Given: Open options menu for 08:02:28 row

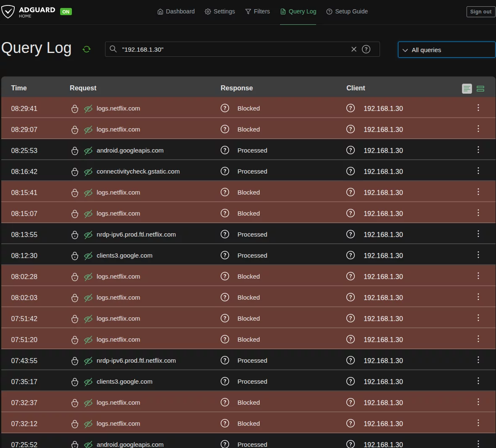Looking at the screenshot, I should point(478,276).
